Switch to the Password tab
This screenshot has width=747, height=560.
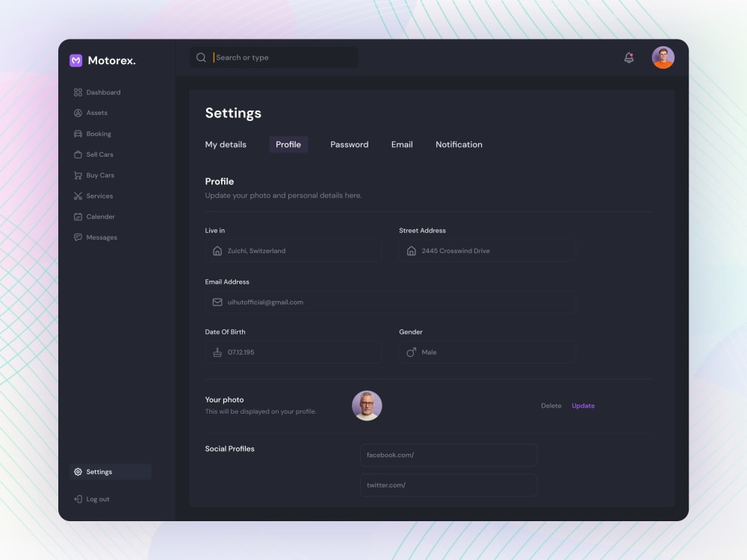pos(349,144)
